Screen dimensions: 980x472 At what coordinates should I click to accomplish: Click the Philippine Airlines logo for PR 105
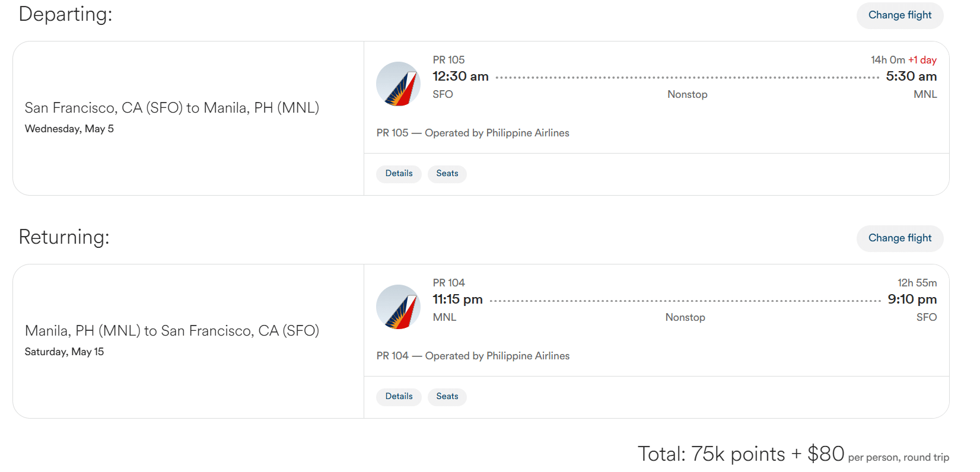(398, 84)
